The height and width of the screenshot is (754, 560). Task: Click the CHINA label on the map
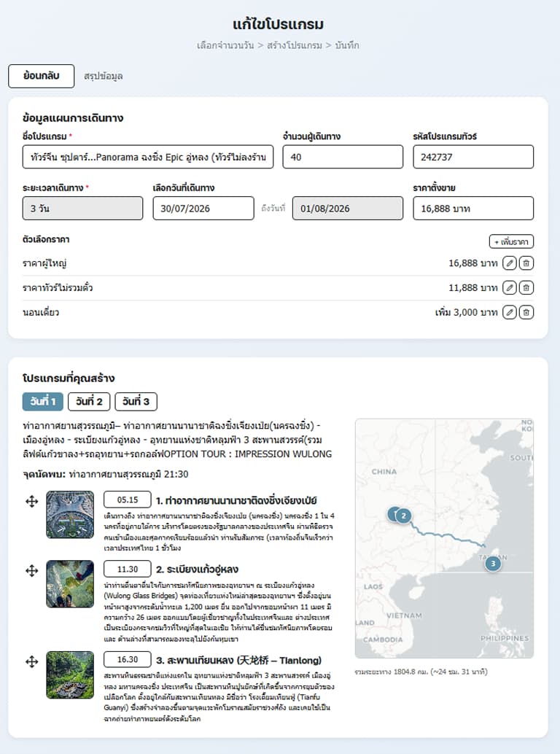pos(384,472)
